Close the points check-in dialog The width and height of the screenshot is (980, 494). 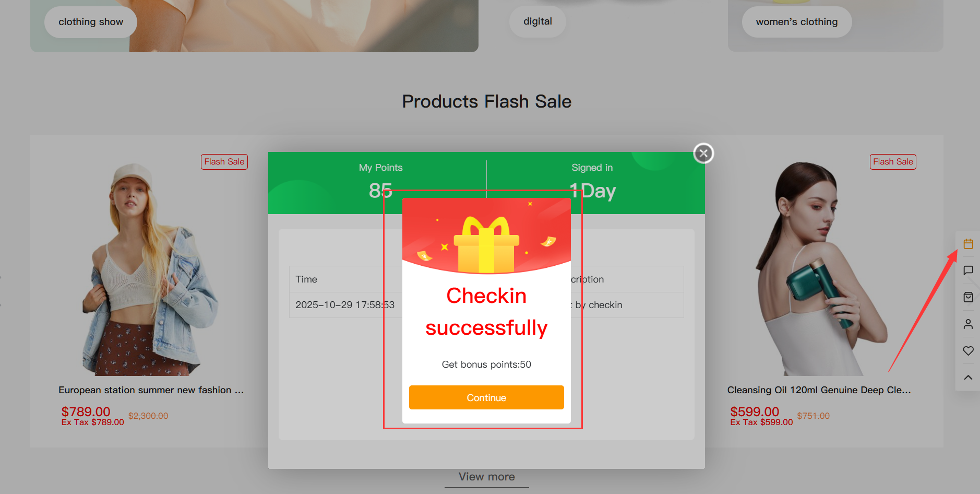click(x=703, y=154)
